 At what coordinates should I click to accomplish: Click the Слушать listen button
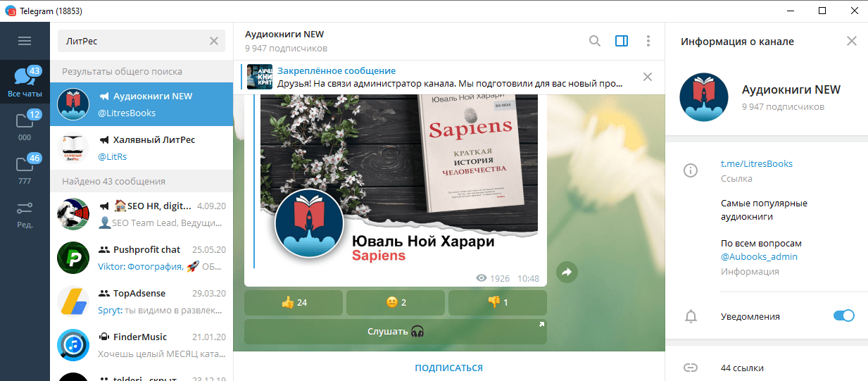coord(396,332)
